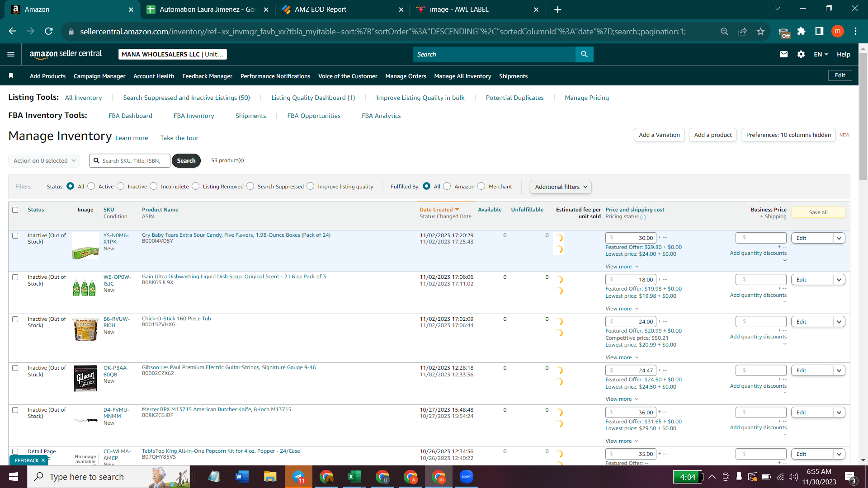Screen dimensions: 868x488
Task: Toggle the browser side panel icon
Action: [819, 31]
